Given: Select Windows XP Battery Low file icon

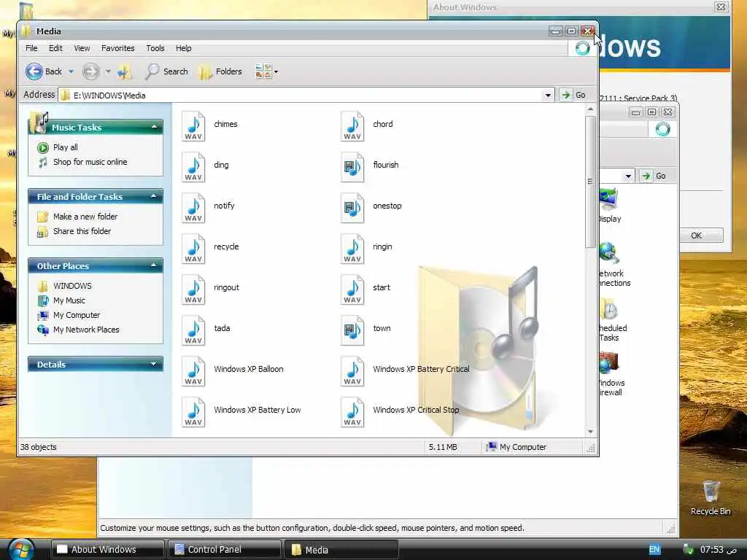Looking at the screenshot, I should pyautogui.click(x=193, y=413).
